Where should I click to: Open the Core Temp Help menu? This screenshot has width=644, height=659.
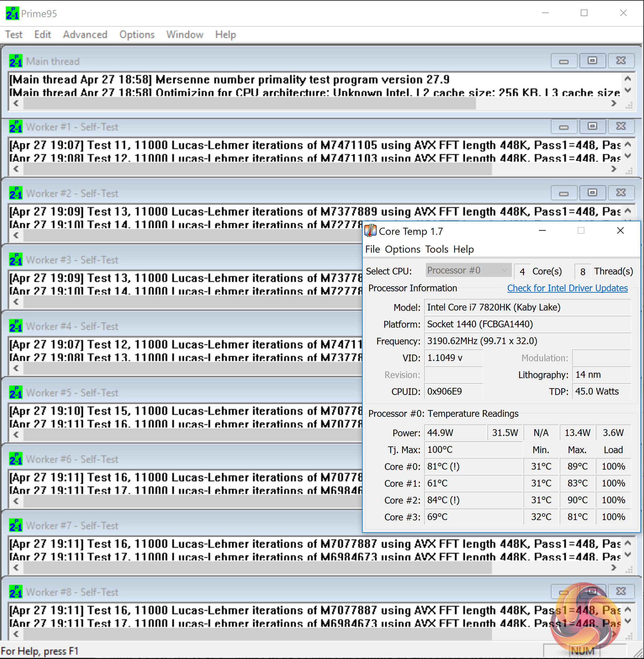coord(463,249)
